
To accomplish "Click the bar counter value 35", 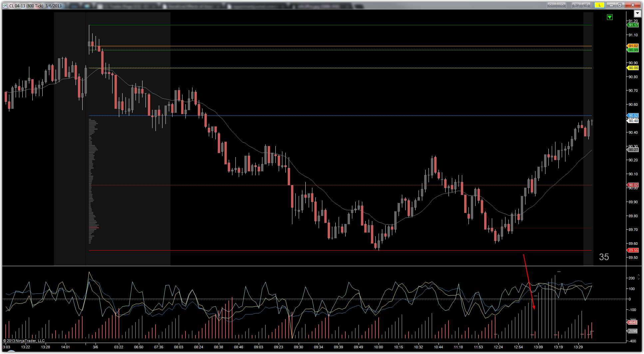I will coord(604,257).
